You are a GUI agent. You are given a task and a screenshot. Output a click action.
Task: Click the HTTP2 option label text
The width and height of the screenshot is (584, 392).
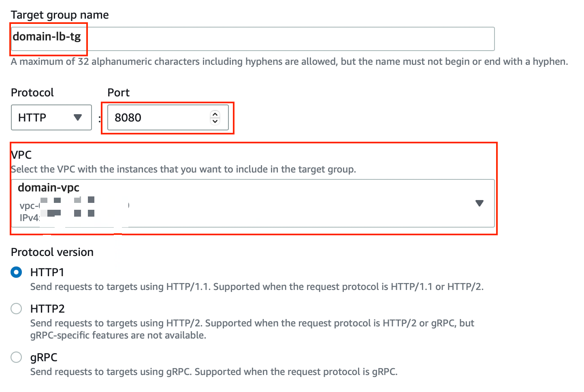[x=47, y=309]
